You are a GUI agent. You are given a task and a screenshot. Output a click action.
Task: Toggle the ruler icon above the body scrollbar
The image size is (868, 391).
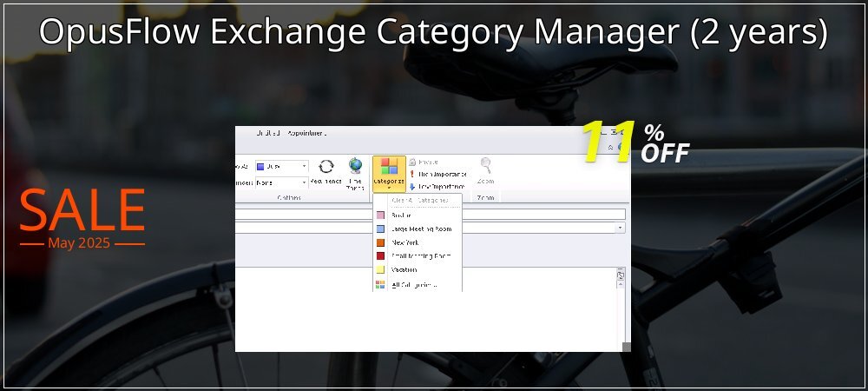coord(621,275)
